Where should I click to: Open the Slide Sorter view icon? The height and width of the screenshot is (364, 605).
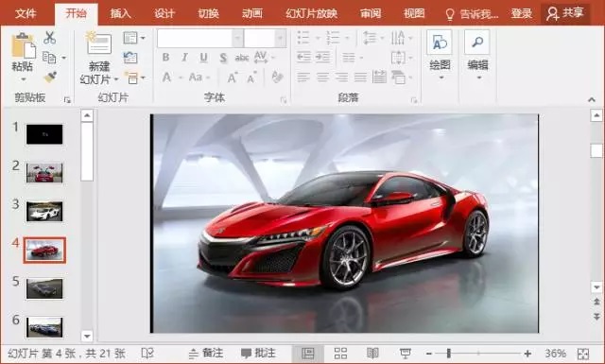click(x=340, y=354)
